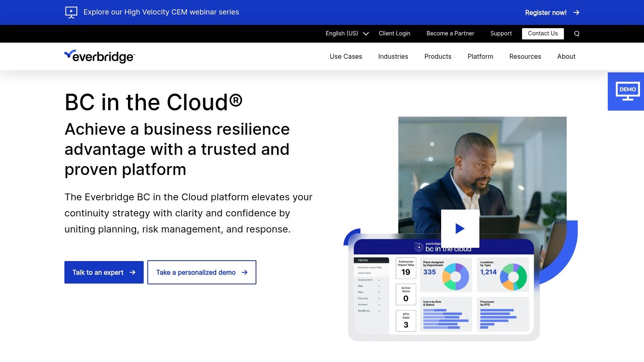
Task: Open the Resources menu
Action: [525, 56]
